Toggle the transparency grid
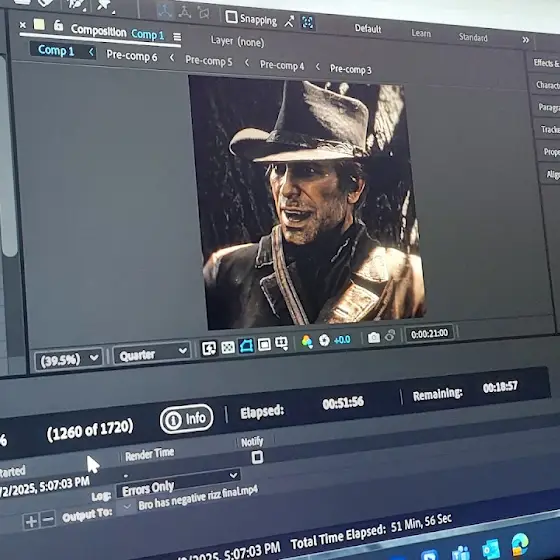 point(228,347)
